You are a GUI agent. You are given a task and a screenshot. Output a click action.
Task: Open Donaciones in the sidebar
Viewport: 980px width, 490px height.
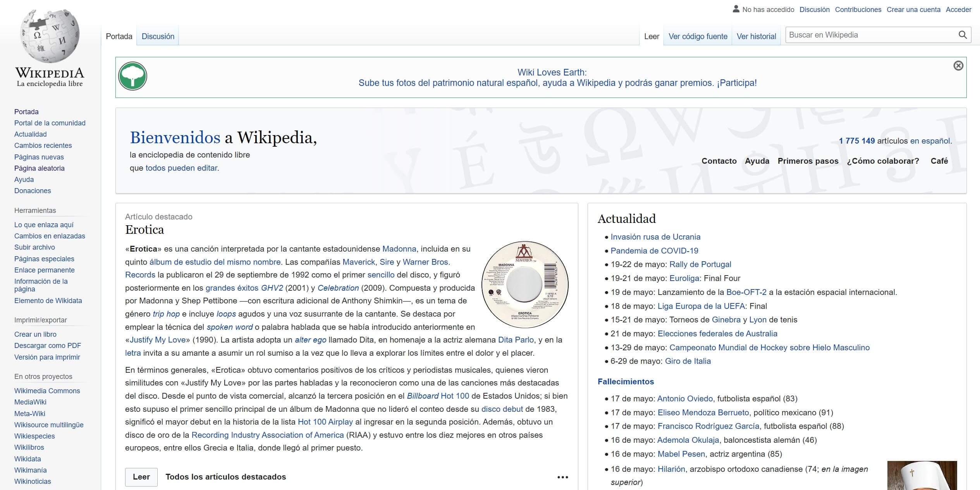tap(33, 191)
